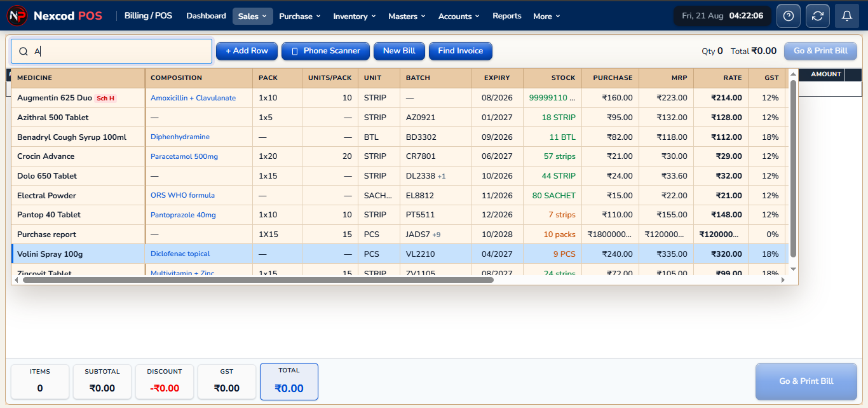
Task: Click the Sch H badge on Augmentin
Action: click(x=105, y=99)
